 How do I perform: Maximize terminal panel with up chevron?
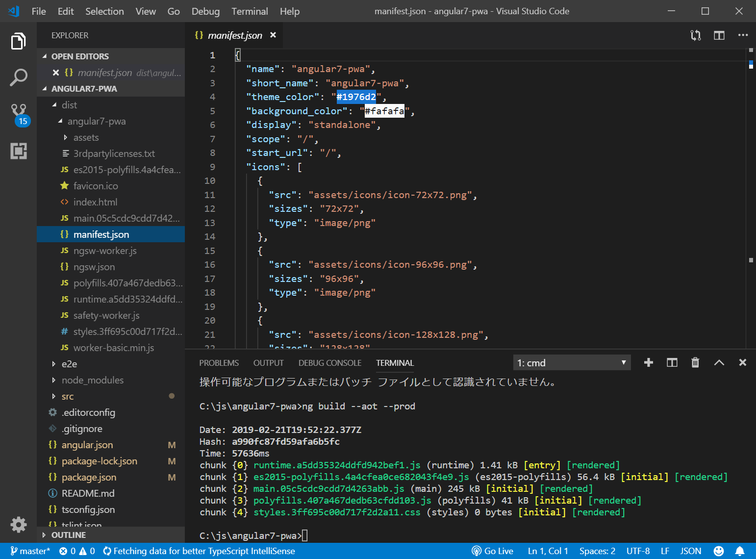click(719, 362)
